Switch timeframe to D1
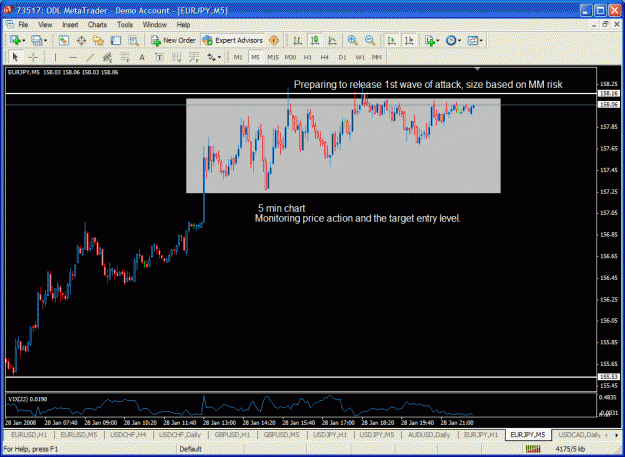The height and width of the screenshot is (457, 625). tap(342, 57)
